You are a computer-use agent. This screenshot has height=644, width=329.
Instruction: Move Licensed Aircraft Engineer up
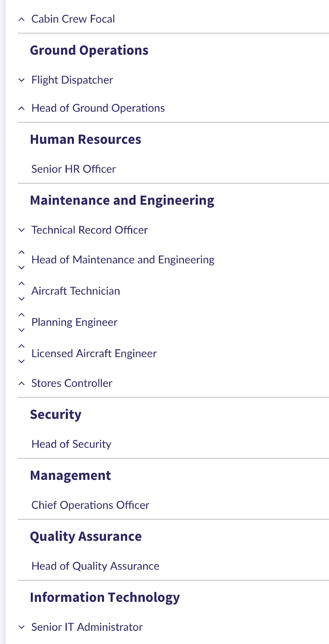click(x=22, y=346)
